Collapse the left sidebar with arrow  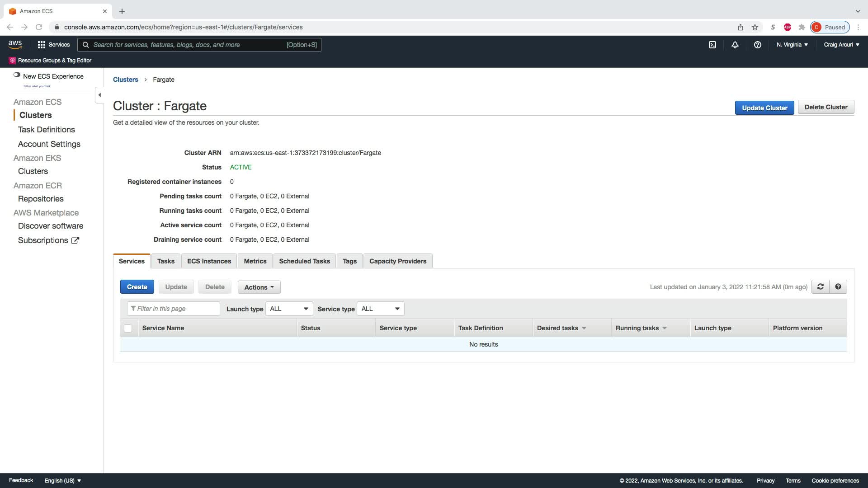[99, 95]
